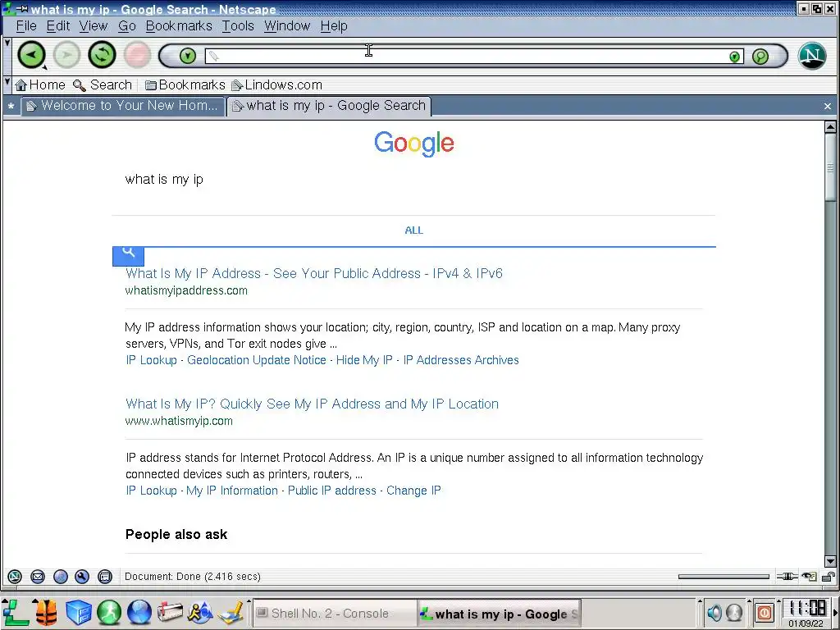The width and height of the screenshot is (840, 630).
Task: Open a new tab with star button
Action: pyautogui.click(x=11, y=106)
